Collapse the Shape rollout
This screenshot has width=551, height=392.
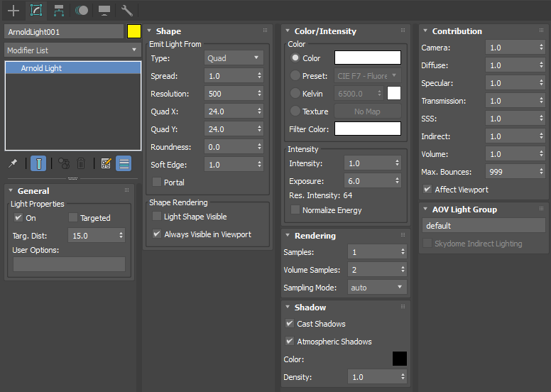[x=149, y=31]
